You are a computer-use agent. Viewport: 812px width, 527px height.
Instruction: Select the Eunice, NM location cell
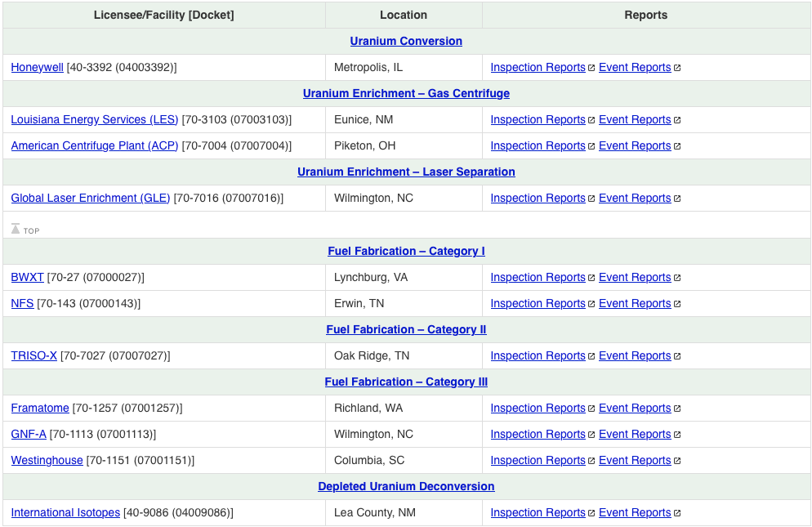(404, 120)
